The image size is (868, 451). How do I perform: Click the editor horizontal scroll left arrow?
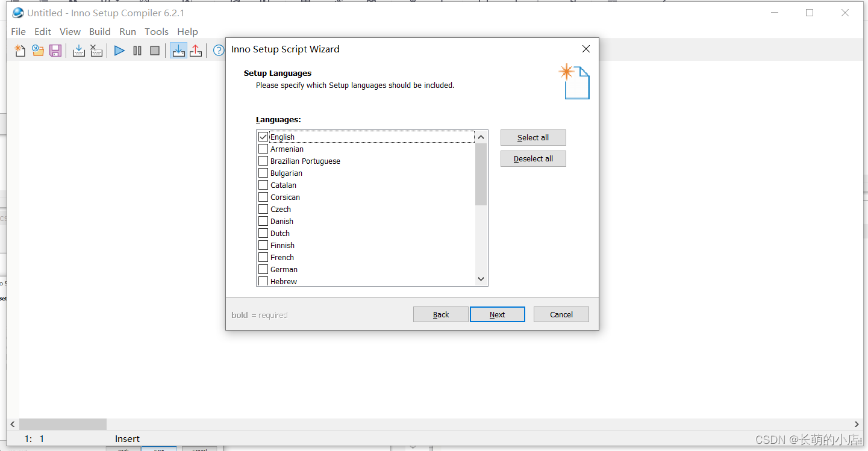pyautogui.click(x=13, y=424)
